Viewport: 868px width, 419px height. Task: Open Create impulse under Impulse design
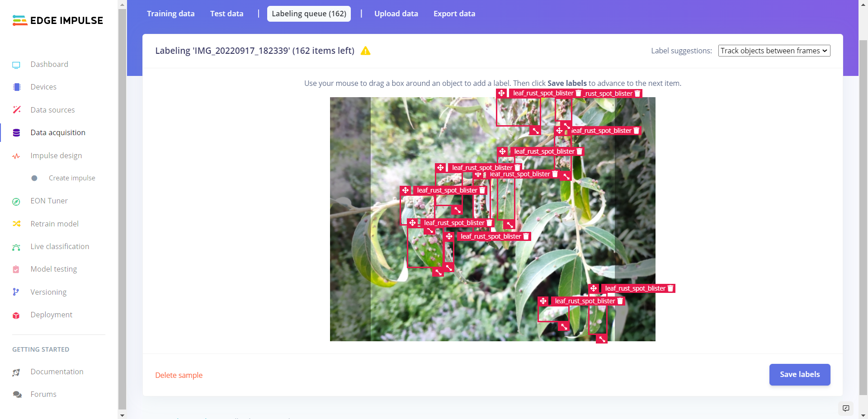[x=72, y=178]
